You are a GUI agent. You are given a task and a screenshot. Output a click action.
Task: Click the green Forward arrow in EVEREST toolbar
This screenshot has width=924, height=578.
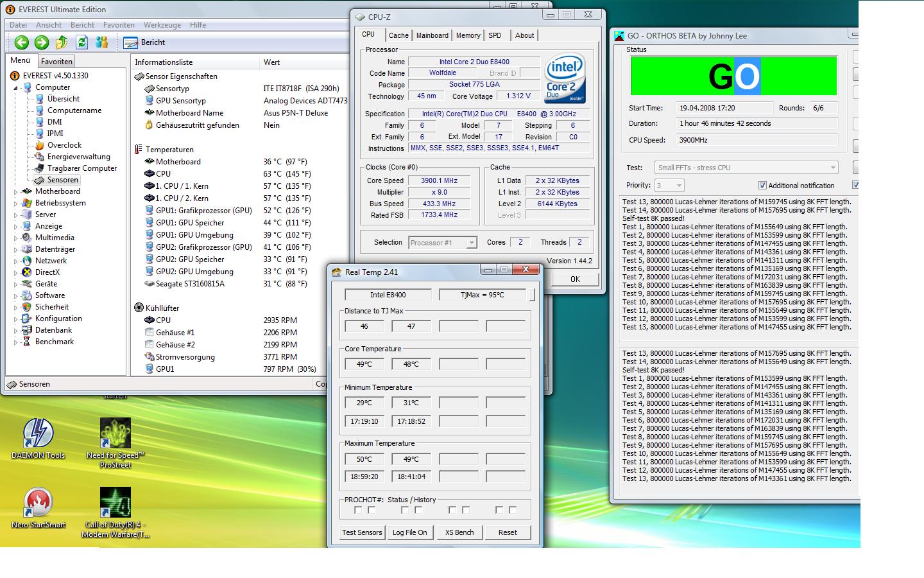42,42
